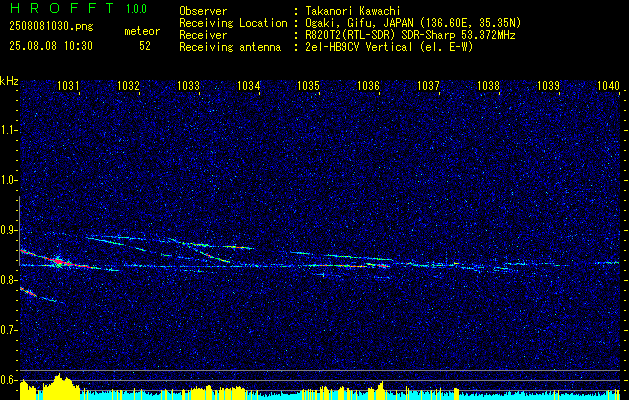The width and height of the screenshot is (629, 400).
Task: Select the filename 2508081030.png
Action: pos(51,27)
